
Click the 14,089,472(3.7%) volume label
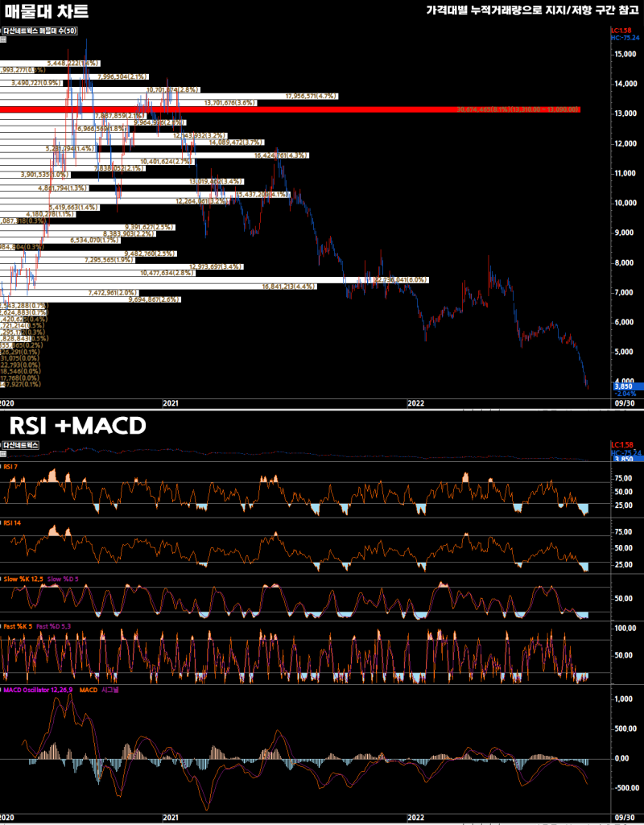click(236, 142)
